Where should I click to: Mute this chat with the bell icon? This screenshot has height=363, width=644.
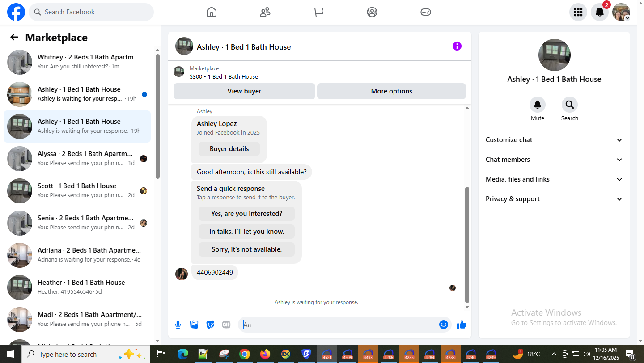538,105
